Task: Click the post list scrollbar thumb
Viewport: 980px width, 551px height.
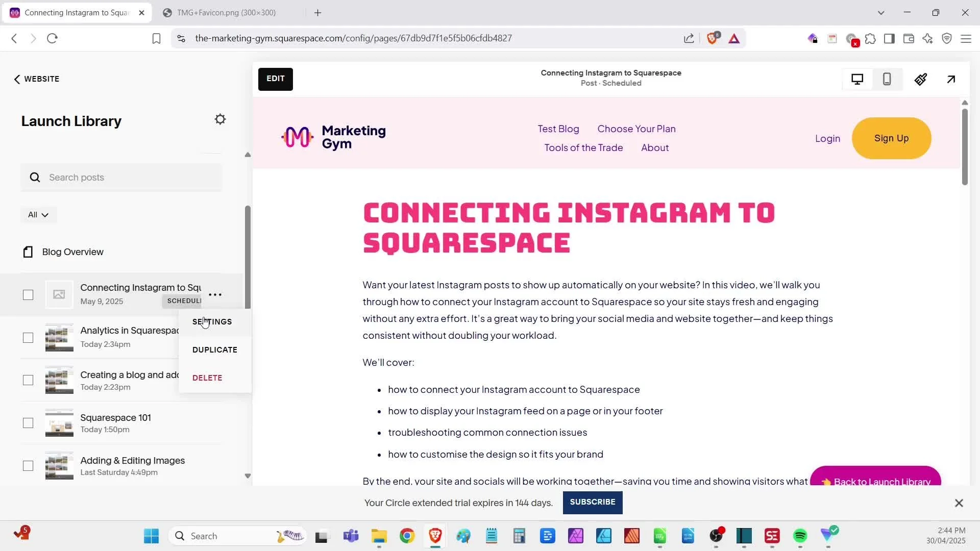Action: click(248, 257)
